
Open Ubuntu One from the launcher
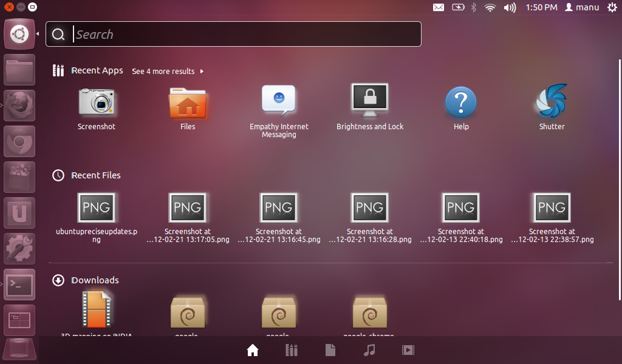click(19, 213)
